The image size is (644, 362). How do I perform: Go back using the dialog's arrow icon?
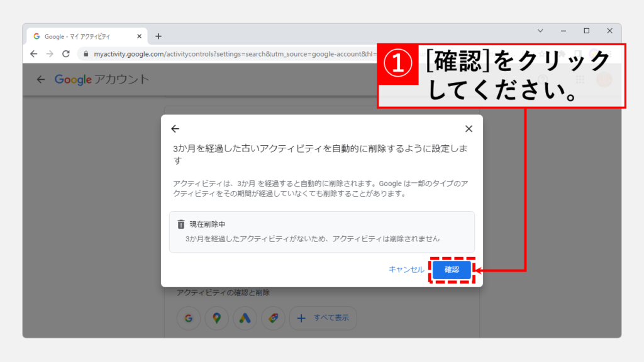click(x=175, y=129)
